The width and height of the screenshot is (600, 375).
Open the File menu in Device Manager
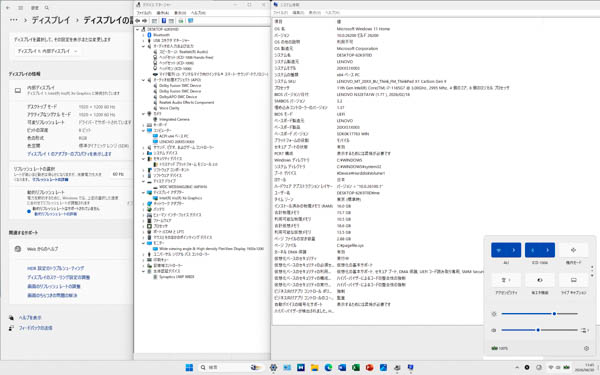point(144,13)
